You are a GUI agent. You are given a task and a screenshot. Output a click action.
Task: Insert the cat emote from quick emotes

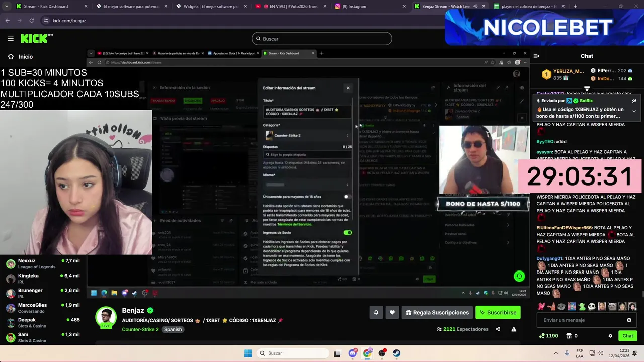(x=612, y=306)
